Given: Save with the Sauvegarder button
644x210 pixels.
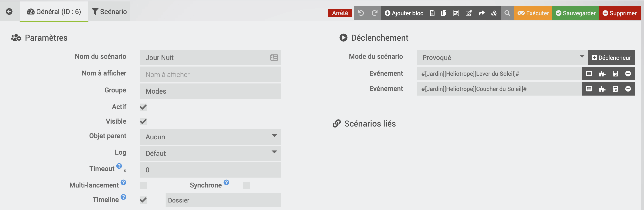Looking at the screenshot, I should 575,13.
